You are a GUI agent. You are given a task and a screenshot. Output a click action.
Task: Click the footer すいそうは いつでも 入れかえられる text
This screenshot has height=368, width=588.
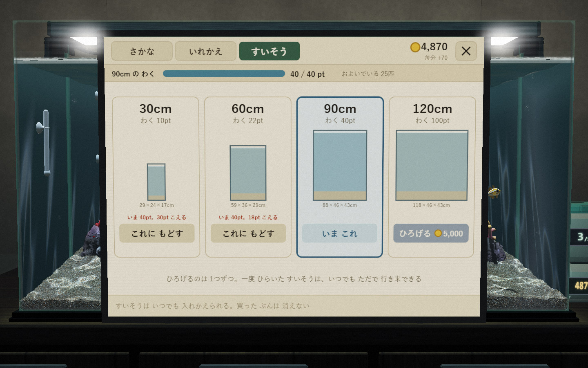click(212, 306)
